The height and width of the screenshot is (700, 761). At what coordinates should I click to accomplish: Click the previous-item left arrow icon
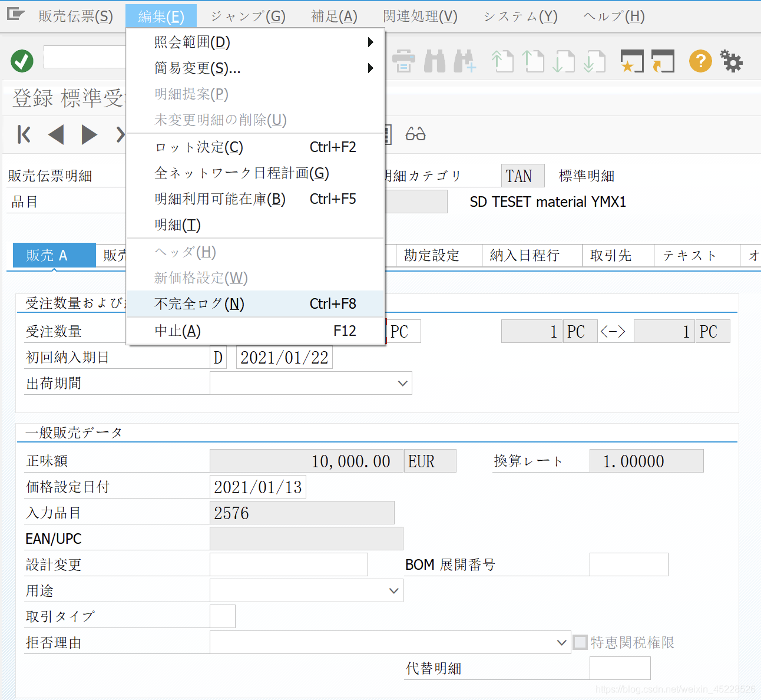click(57, 134)
